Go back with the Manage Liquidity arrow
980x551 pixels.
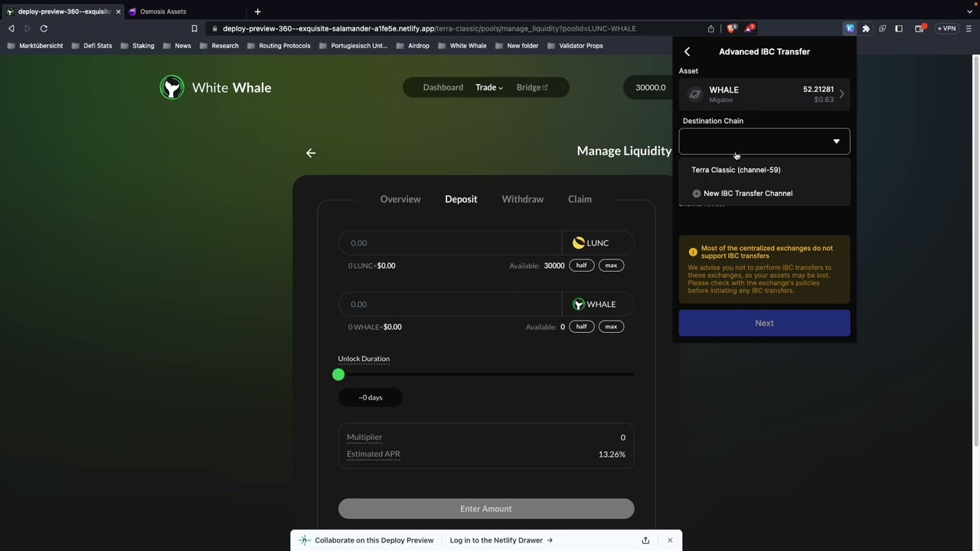tap(311, 153)
